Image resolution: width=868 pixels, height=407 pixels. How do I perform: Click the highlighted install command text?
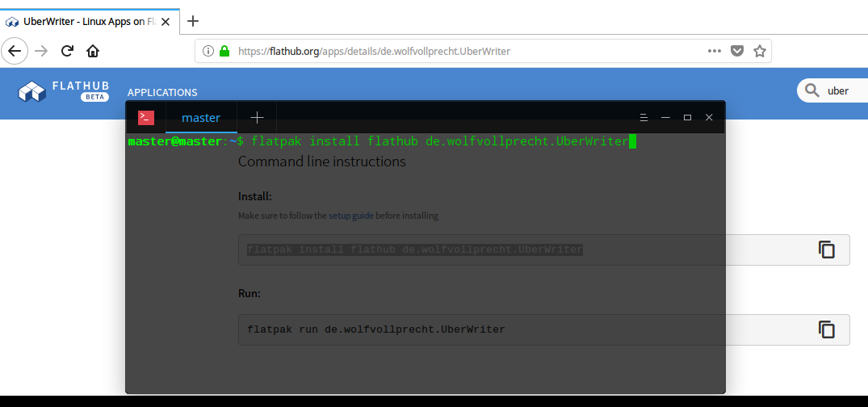pyautogui.click(x=415, y=250)
